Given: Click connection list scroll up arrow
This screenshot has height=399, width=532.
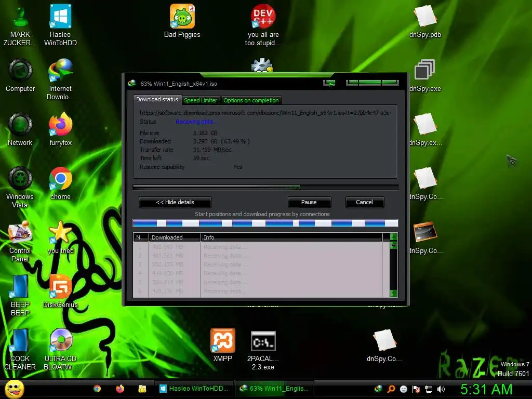Looking at the screenshot, I should point(394,236).
